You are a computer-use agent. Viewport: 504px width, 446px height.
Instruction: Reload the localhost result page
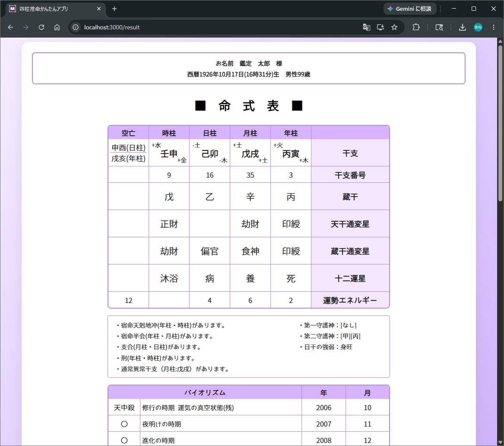coord(41,27)
